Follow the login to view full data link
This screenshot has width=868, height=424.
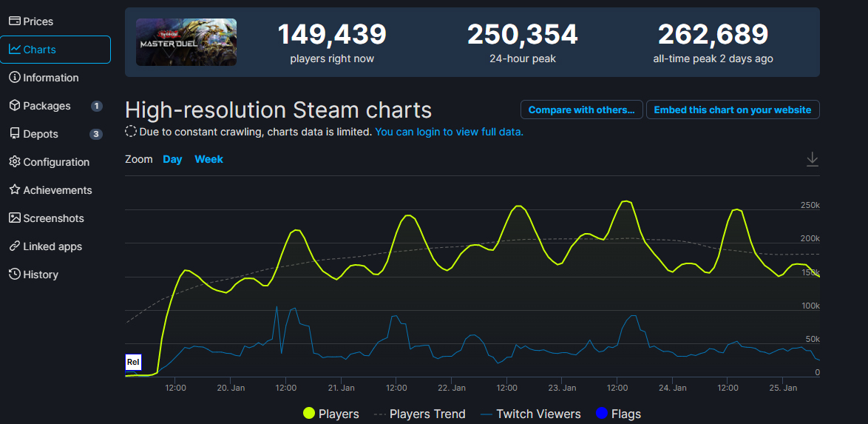pos(449,132)
